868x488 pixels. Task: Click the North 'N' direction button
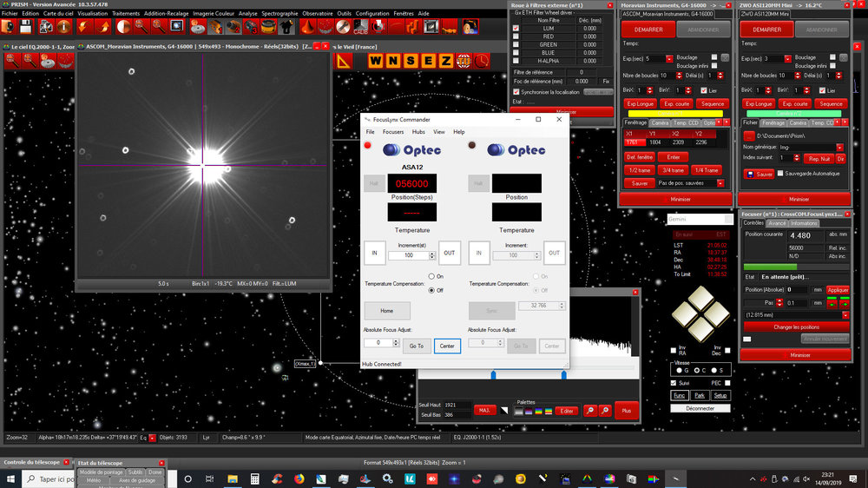pos(393,61)
